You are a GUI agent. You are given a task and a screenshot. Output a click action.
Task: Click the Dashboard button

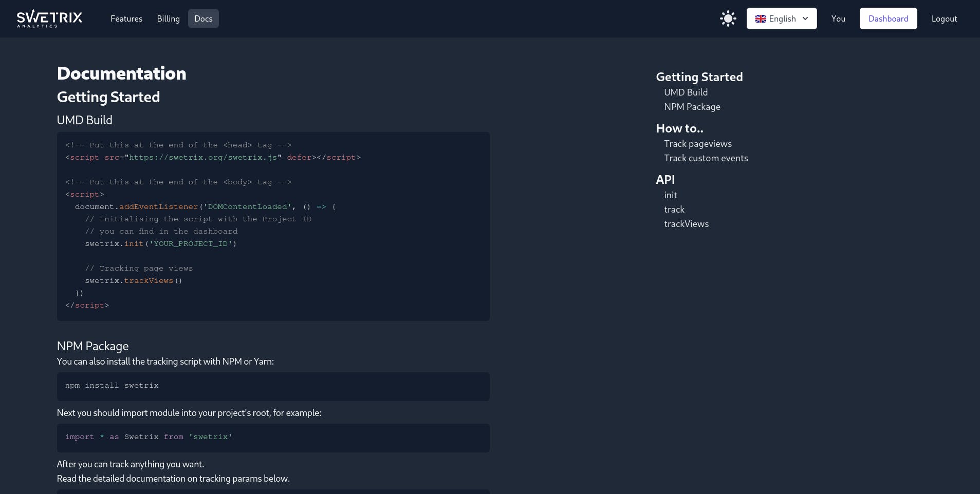click(888, 18)
